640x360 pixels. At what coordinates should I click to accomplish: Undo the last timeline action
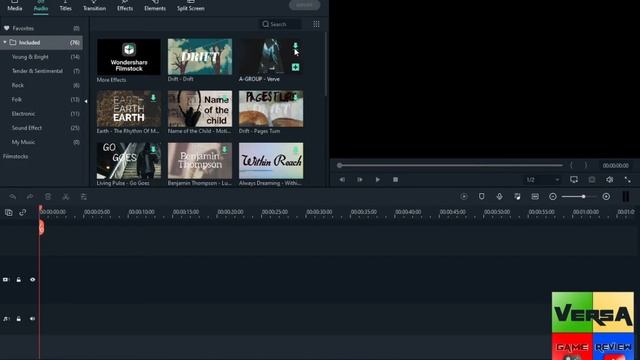coord(13,197)
